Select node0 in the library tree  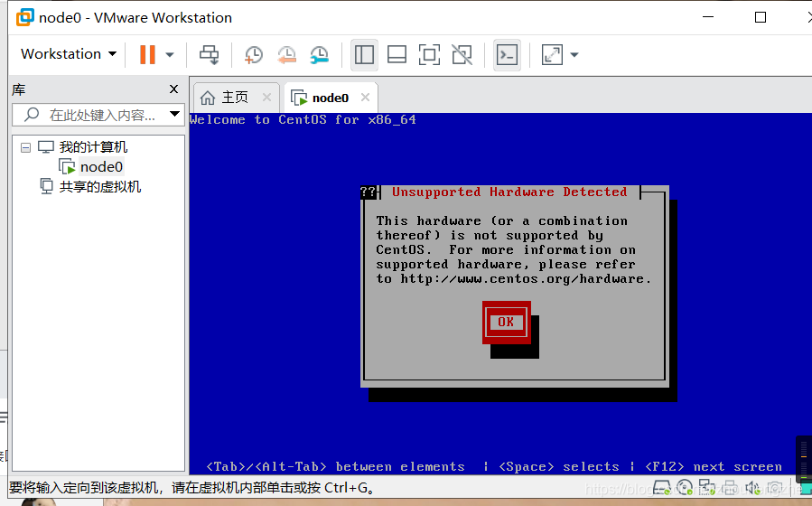click(101, 167)
